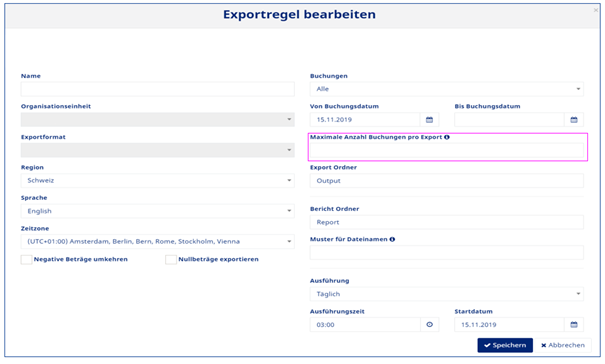Open the Region dropdown showing Schweiz

click(157, 181)
